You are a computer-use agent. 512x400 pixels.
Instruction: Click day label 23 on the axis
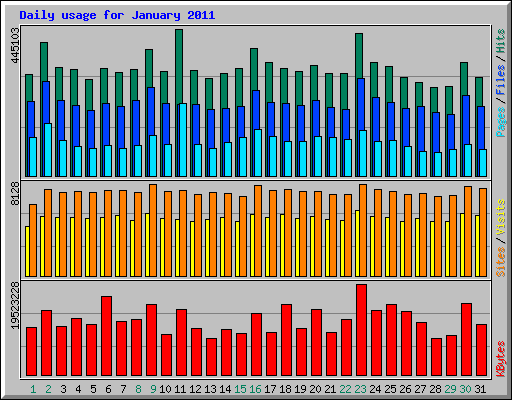pyautogui.click(x=360, y=389)
